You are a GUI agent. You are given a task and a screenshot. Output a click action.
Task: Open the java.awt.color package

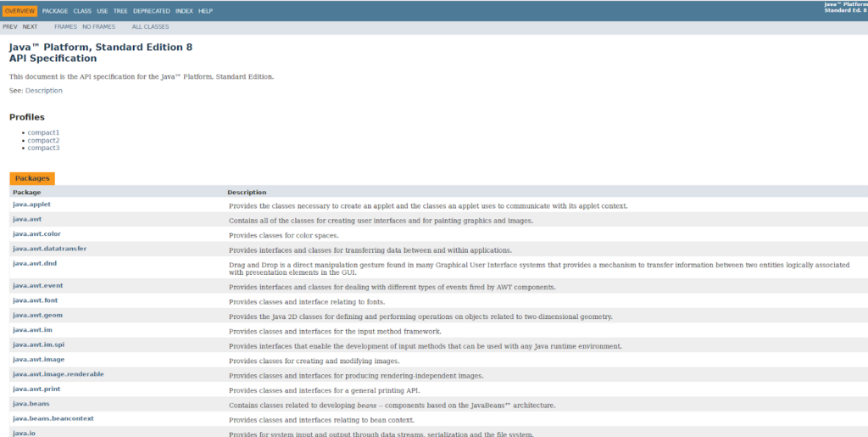(x=36, y=233)
